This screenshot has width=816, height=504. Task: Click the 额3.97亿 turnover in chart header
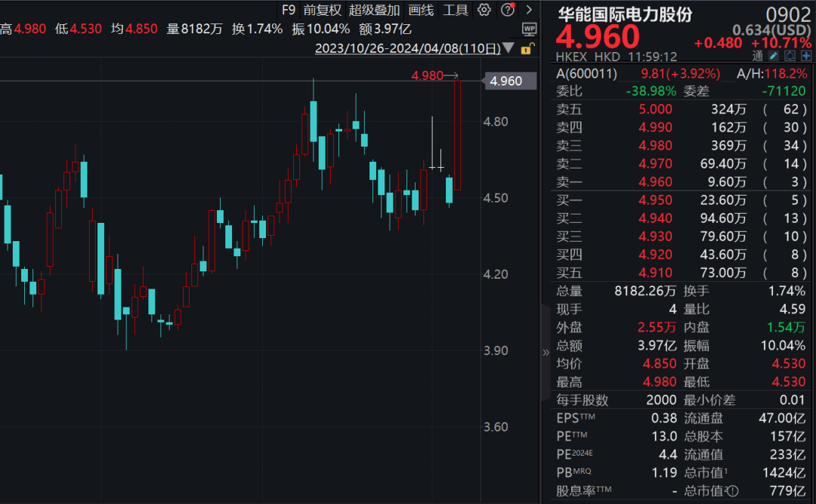[385, 29]
